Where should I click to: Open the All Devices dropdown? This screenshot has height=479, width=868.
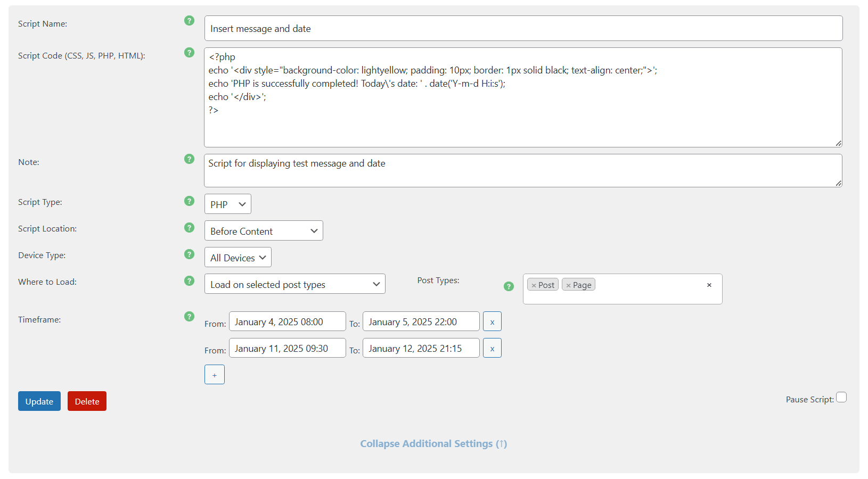238,258
